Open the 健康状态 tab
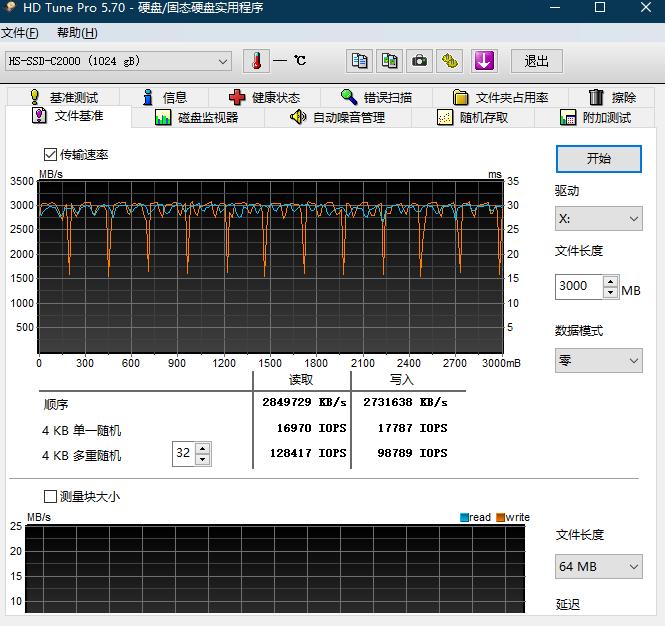Image resolution: width=665 pixels, height=626 pixels. tap(264, 97)
